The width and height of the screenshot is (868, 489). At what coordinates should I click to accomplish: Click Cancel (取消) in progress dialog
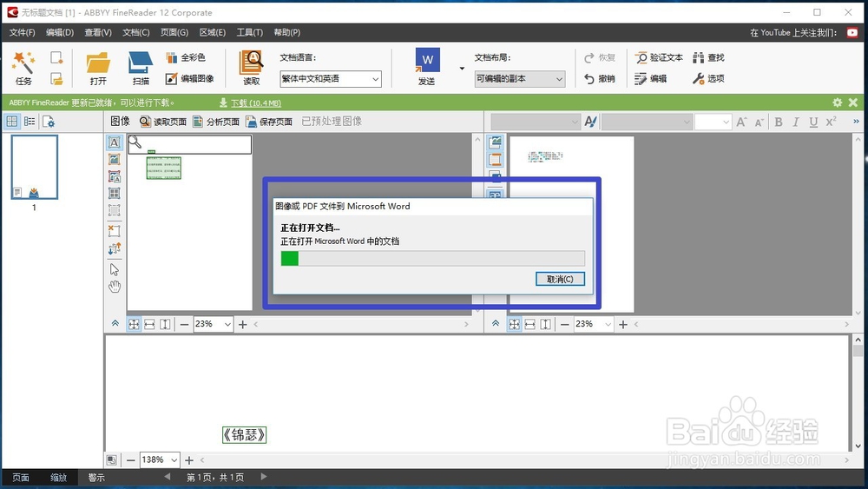click(560, 279)
